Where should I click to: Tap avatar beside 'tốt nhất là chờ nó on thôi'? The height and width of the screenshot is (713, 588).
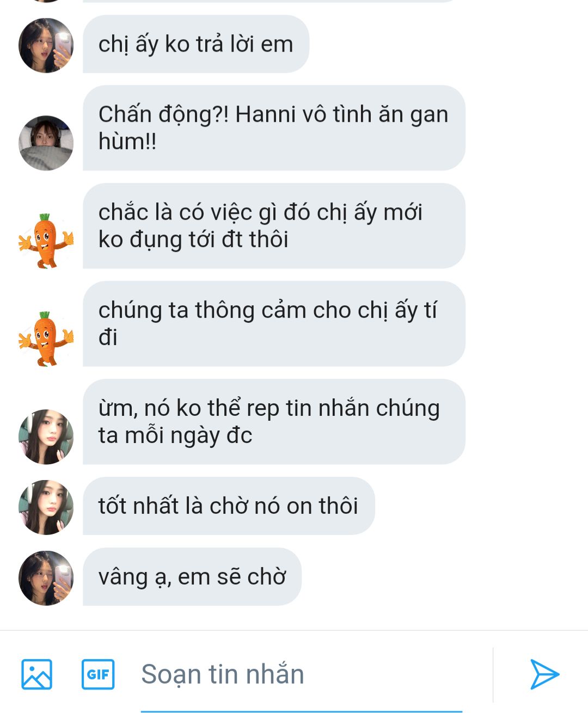point(46,507)
